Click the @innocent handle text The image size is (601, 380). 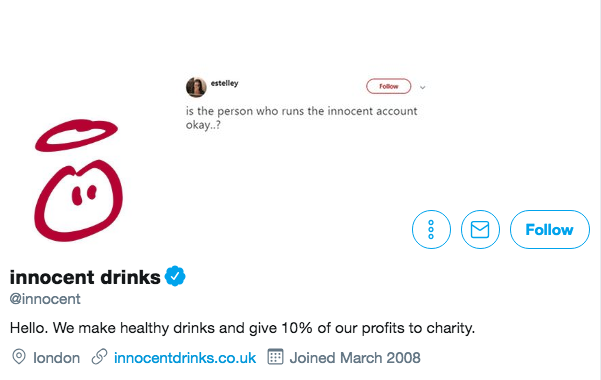click(45, 299)
